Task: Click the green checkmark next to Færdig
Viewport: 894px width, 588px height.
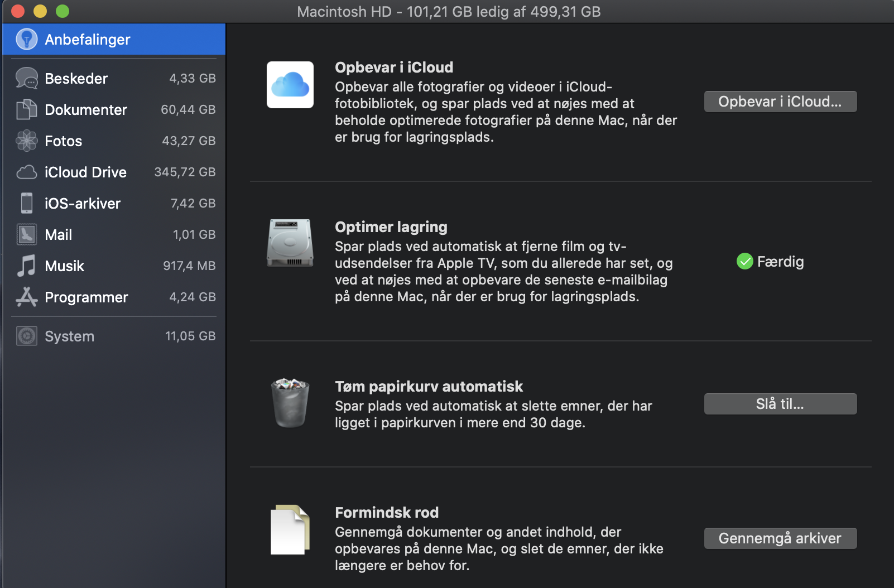Action: point(744,261)
